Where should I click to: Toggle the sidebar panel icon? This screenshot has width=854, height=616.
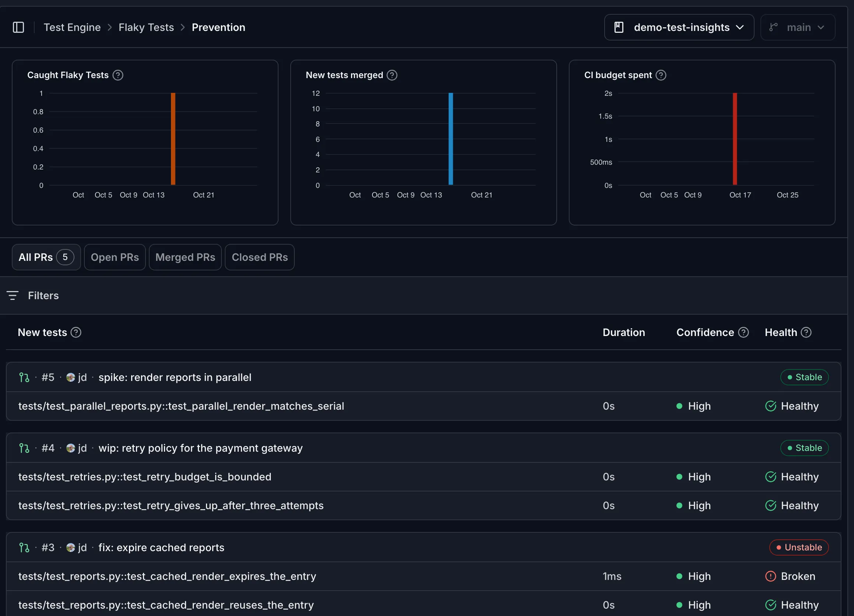18,27
